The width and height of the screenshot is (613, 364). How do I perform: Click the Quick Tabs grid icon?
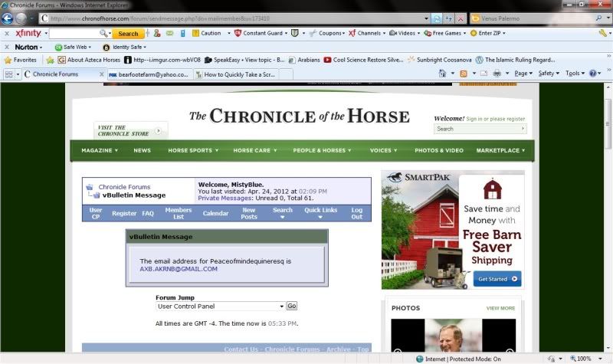coord(9,74)
